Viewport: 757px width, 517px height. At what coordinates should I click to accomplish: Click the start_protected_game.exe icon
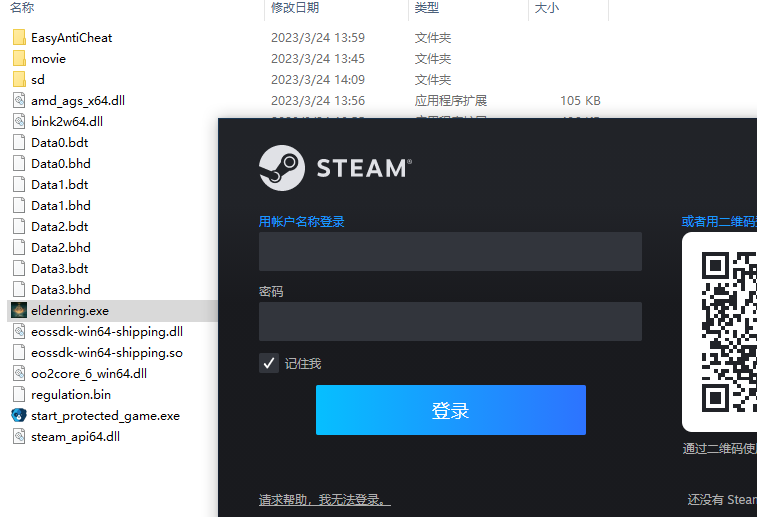point(19,416)
